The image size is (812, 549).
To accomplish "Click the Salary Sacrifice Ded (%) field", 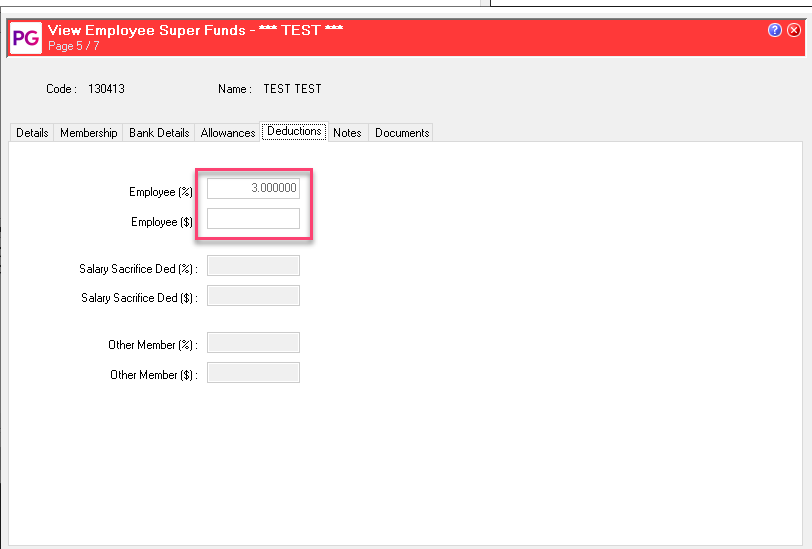I will [x=253, y=266].
